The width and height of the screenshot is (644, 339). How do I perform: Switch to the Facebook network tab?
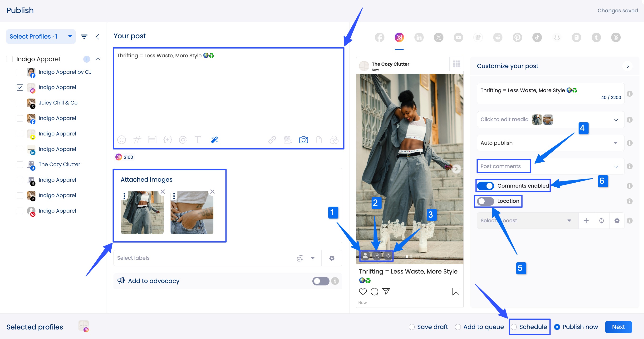coord(379,37)
